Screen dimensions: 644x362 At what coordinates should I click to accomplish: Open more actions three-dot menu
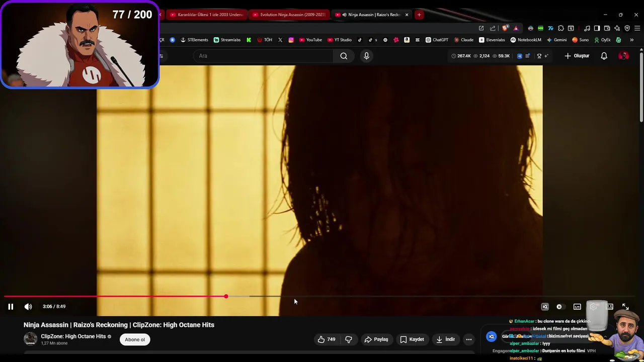[469, 339]
